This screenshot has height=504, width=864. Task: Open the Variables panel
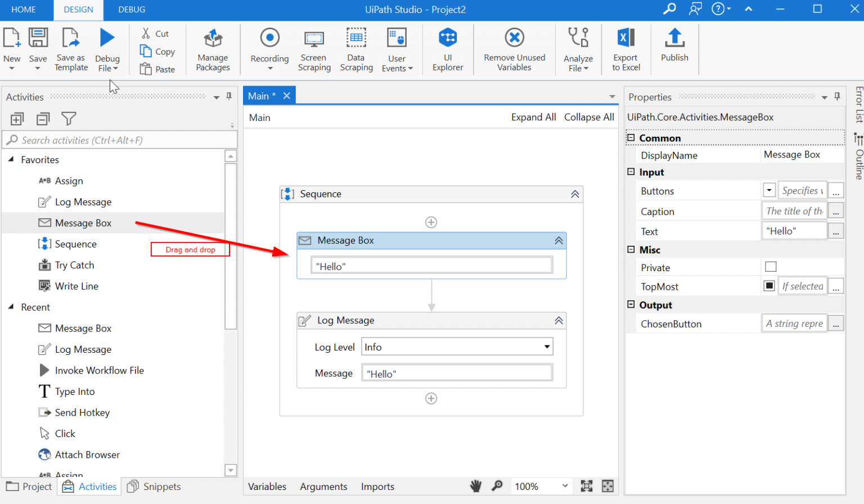(x=267, y=487)
